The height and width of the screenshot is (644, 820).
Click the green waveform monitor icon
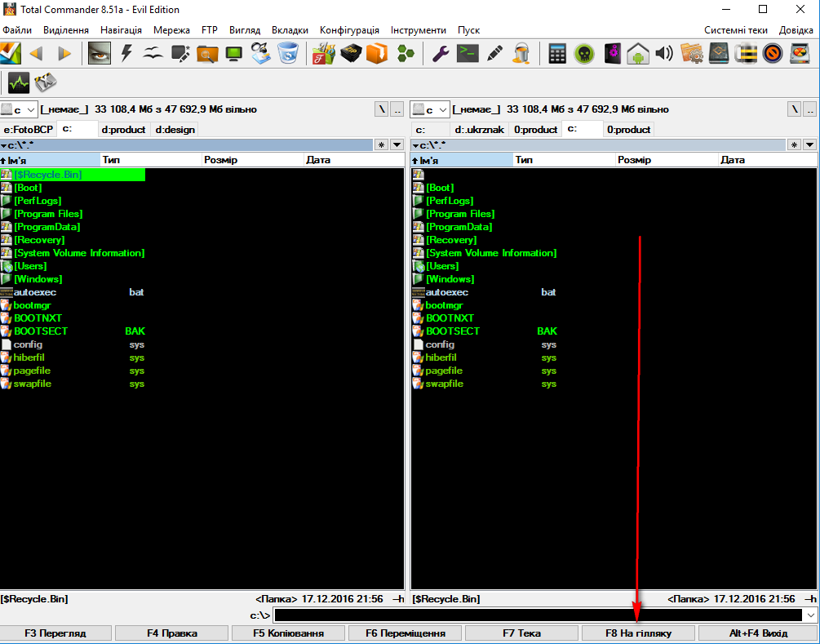tap(19, 82)
